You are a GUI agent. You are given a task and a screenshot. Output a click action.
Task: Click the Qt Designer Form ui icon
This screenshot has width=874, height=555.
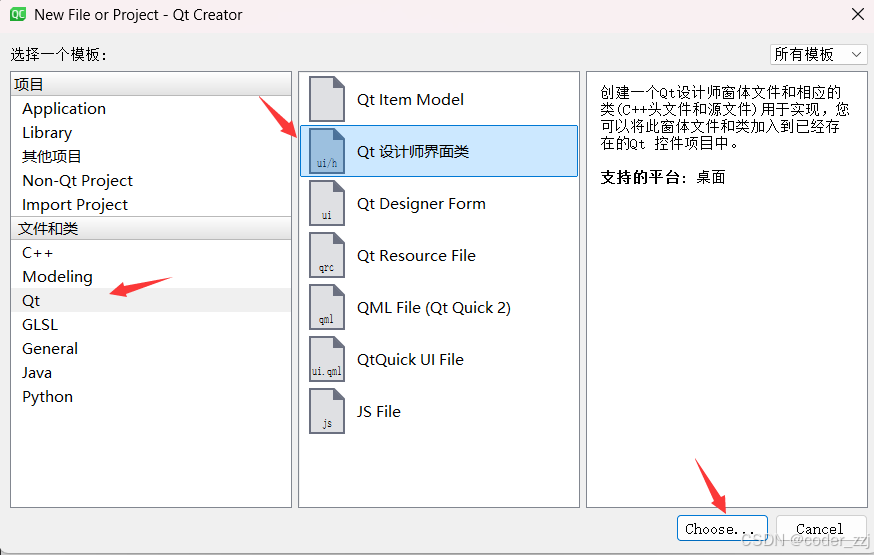(x=327, y=203)
